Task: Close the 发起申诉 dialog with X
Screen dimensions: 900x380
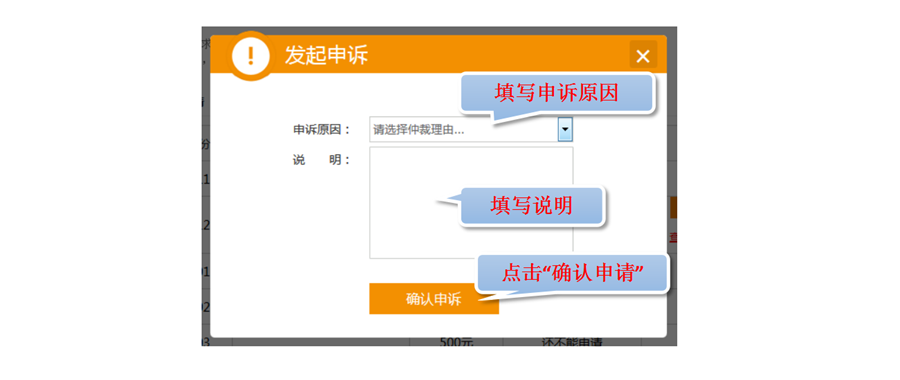Action: tap(643, 56)
